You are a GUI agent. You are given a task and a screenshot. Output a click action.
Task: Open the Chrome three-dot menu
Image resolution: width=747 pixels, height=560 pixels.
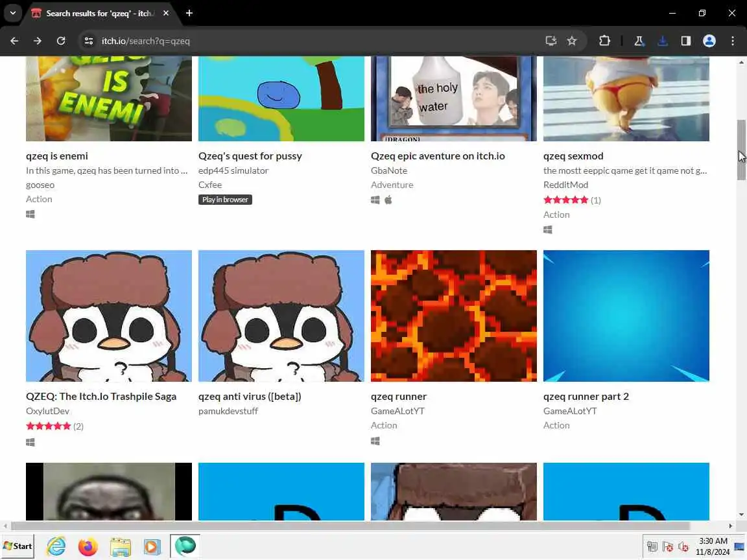click(732, 41)
